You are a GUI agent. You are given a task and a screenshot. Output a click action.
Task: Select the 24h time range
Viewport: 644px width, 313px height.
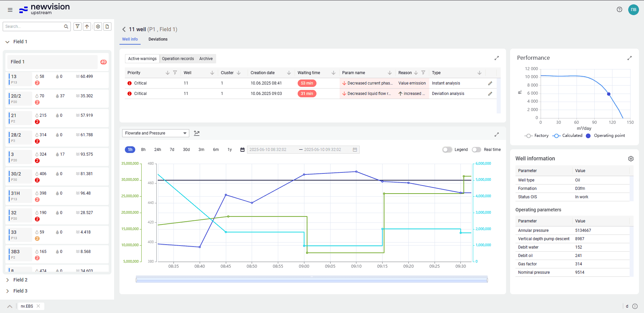[x=158, y=150]
